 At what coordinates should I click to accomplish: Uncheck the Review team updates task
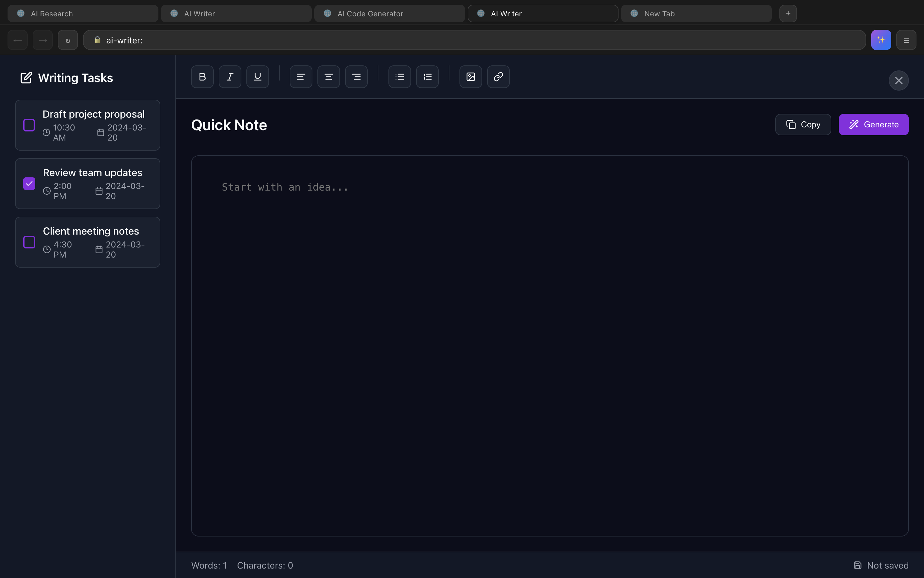[29, 183]
